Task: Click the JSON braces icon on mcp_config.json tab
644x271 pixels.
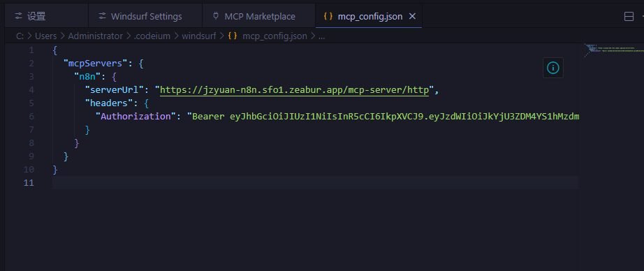Action: (x=328, y=17)
